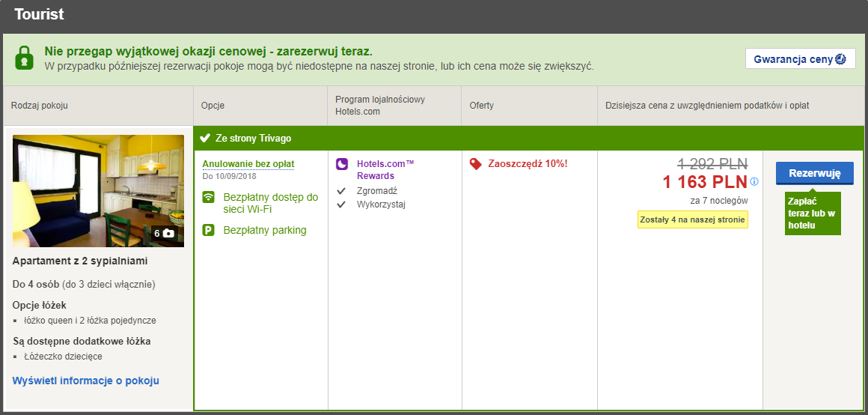Click the red price tag icon
This screenshot has height=415, width=868.
[x=475, y=164]
